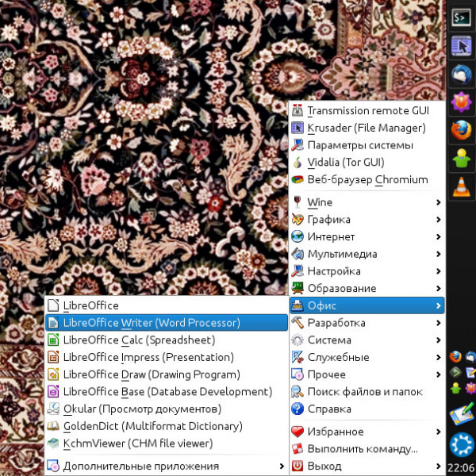Open Krusader (File Manager) menu entry

click(367, 128)
